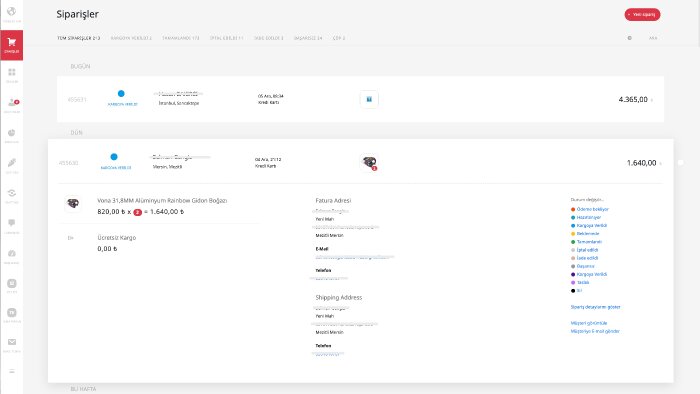Click the Fatura Adresi heading
This screenshot has width=700, height=394.
pos(333,201)
